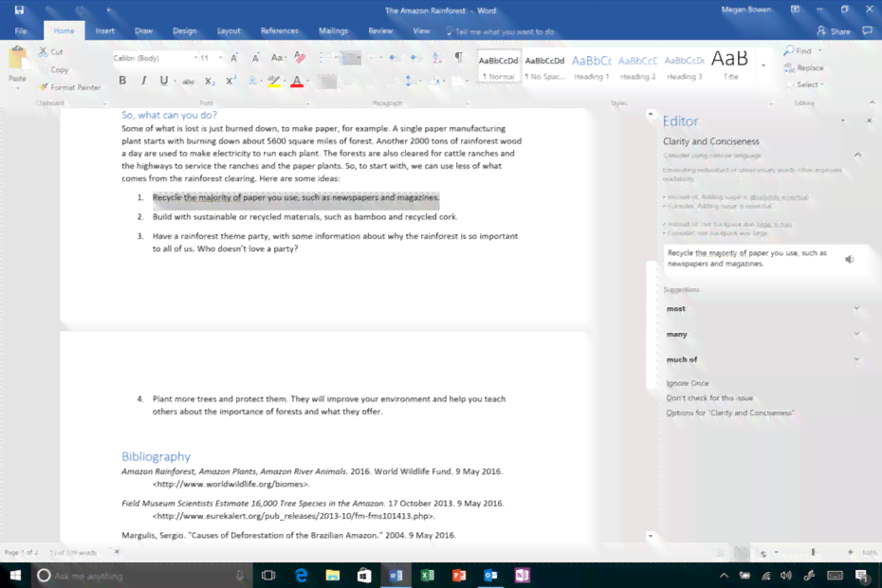Select the Normal style
Image resolution: width=882 pixels, height=588 pixels.
click(498, 67)
